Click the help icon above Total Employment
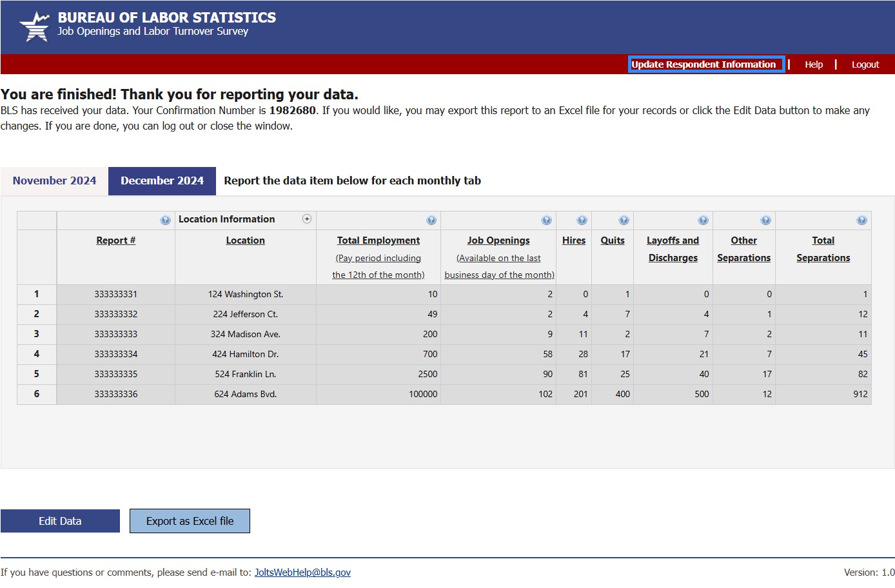 click(x=431, y=220)
